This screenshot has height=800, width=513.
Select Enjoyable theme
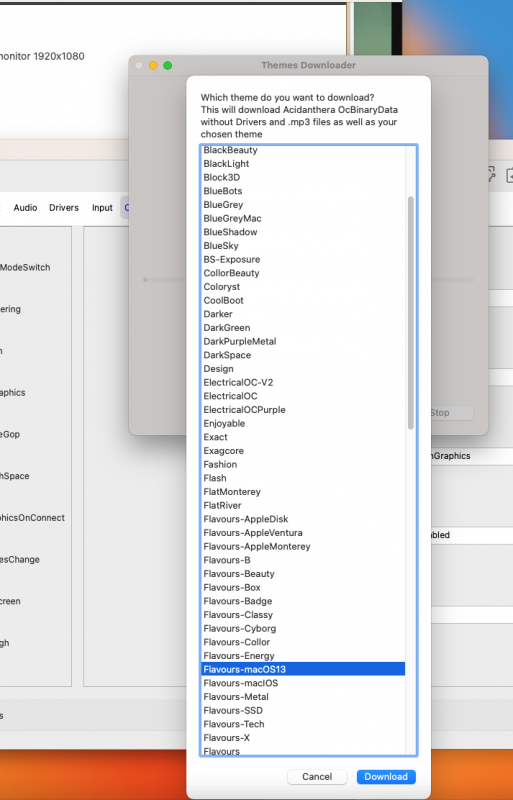303,423
